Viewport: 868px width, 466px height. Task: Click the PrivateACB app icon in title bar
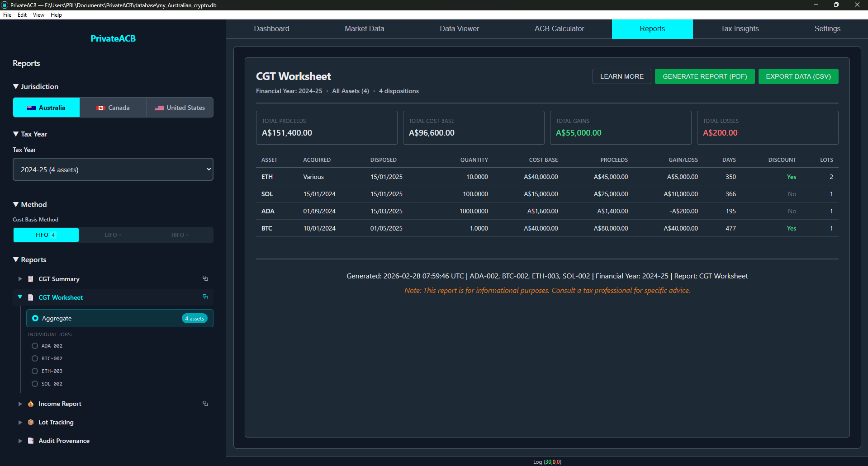point(5,5)
